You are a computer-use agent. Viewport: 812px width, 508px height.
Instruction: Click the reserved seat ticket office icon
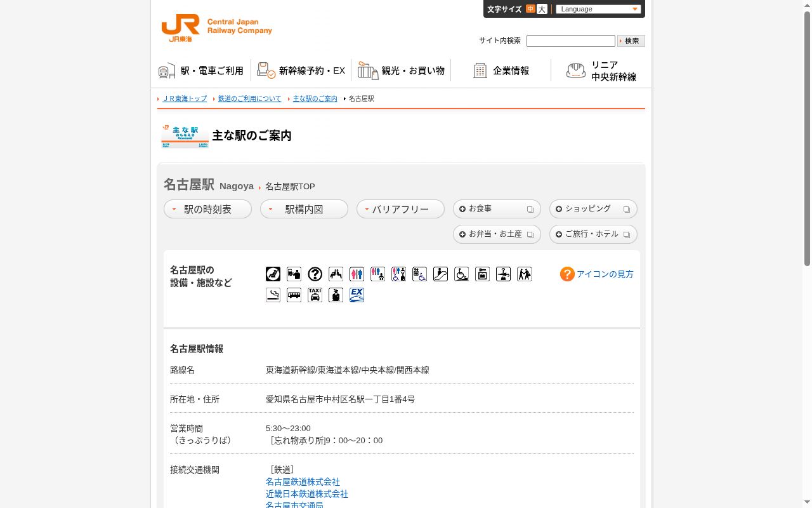(x=273, y=274)
